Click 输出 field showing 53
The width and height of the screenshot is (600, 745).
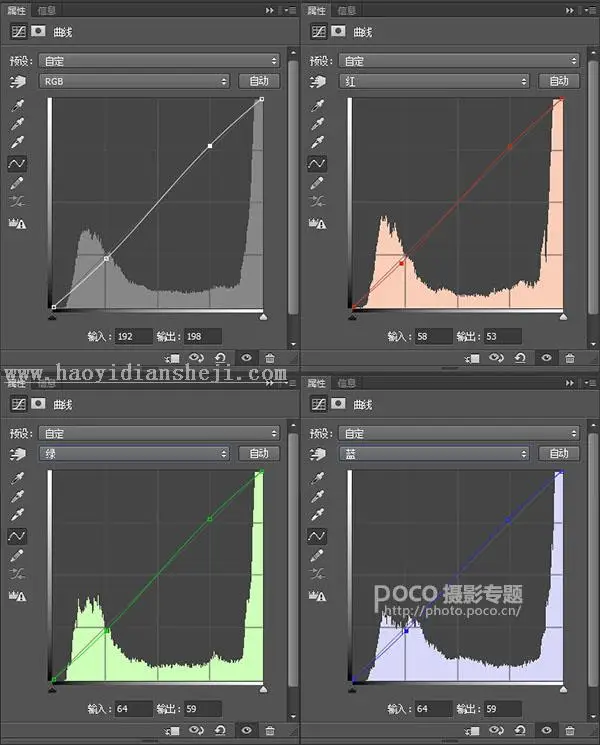pyautogui.click(x=503, y=336)
